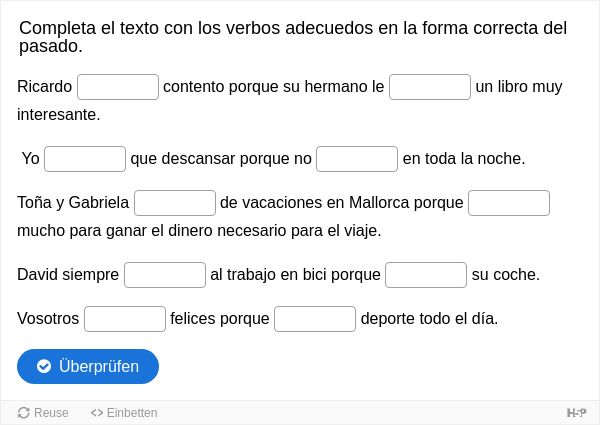Focus the blank after 'Ricardo'
Viewport: 600px width, 425px height.
[118, 87]
